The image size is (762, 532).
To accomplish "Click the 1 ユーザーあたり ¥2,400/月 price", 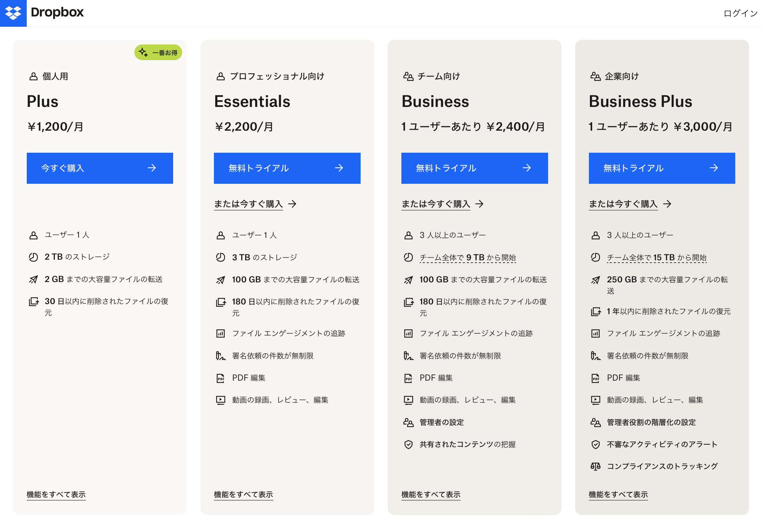I will tap(473, 127).
